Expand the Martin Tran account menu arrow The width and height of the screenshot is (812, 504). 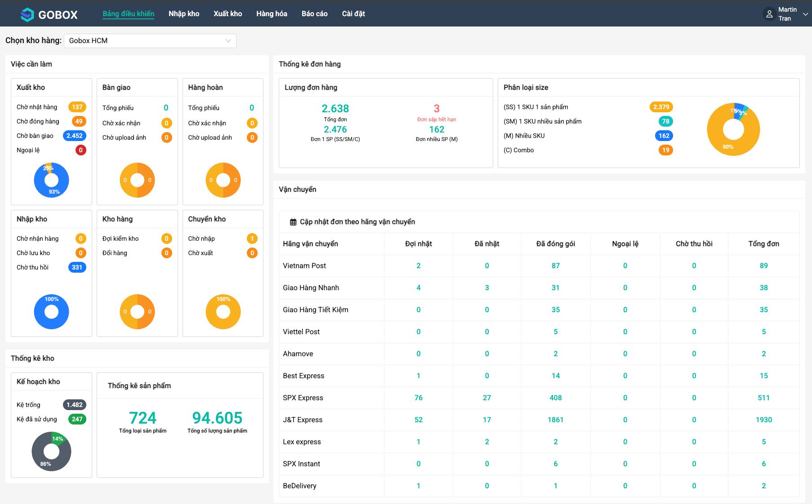click(805, 14)
